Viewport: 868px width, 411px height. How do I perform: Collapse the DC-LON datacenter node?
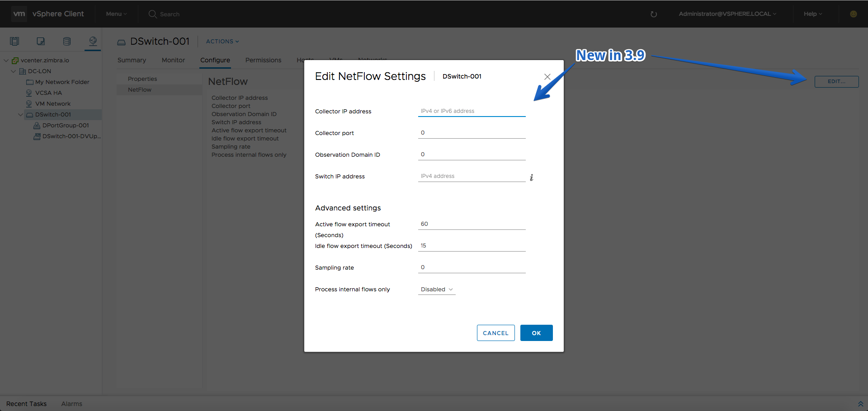click(14, 71)
